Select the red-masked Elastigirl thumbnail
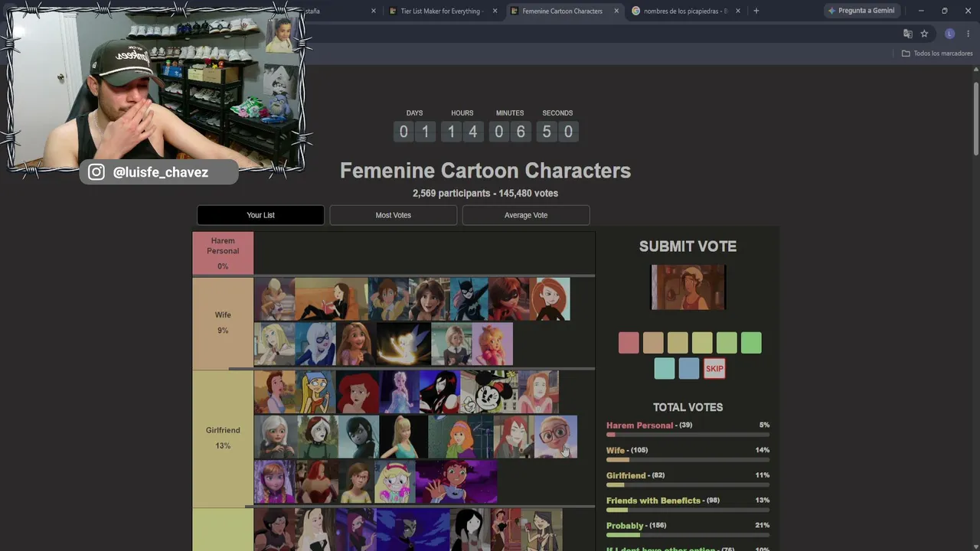The image size is (980, 551). [508, 299]
